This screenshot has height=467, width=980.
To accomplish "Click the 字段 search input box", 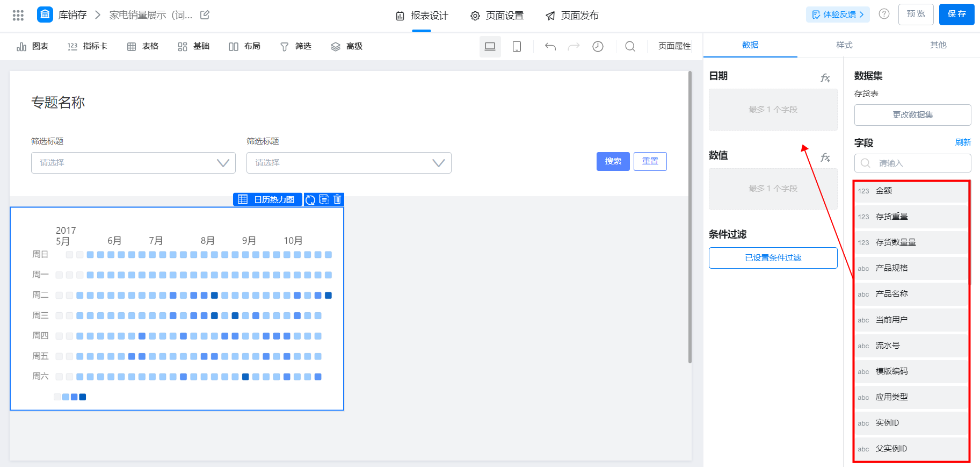I will 912,163.
